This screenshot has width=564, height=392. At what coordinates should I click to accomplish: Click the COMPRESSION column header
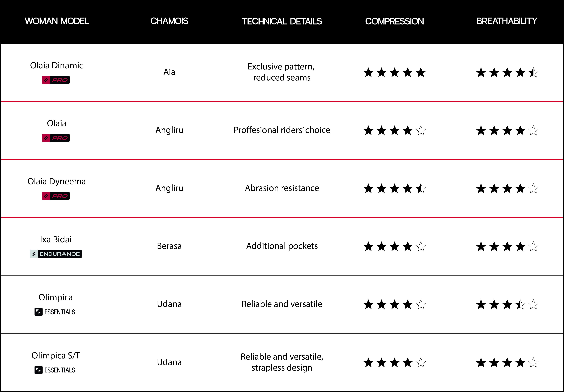click(394, 21)
